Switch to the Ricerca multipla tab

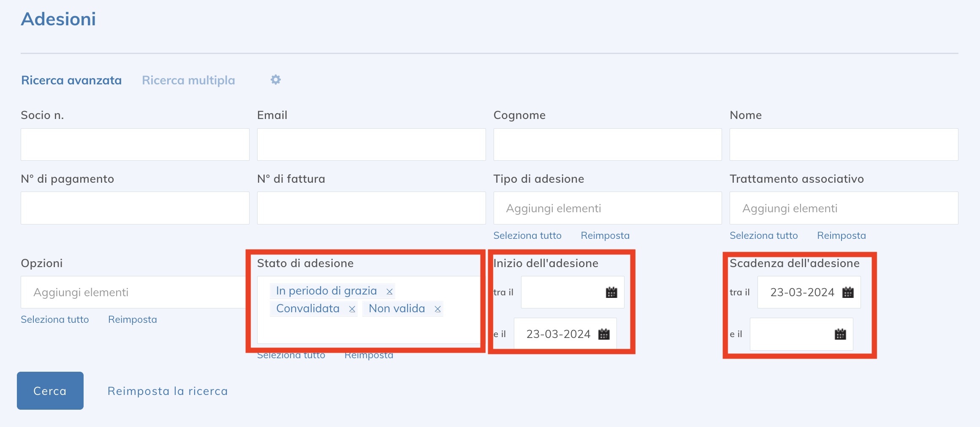tap(188, 80)
